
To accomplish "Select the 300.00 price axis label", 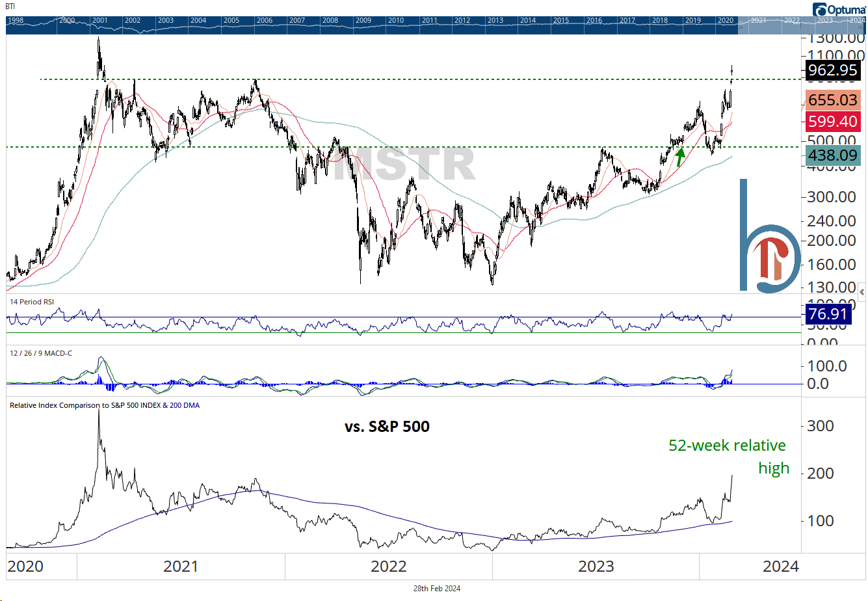I will click(x=832, y=196).
